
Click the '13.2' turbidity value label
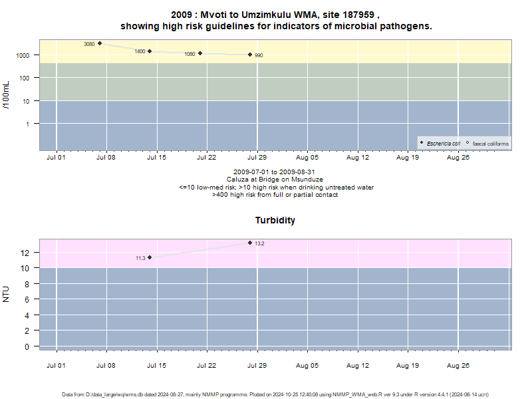259,243
